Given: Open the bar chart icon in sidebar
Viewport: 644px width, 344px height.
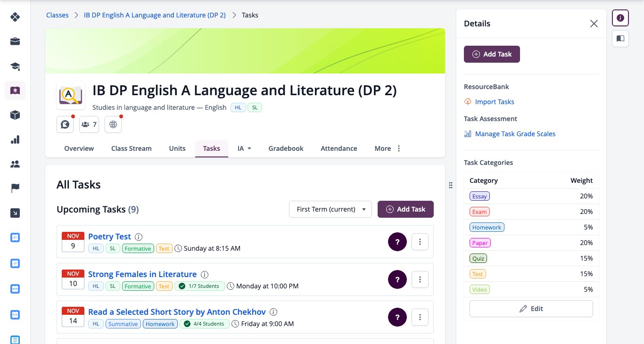Looking at the screenshot, I should 15,139.
